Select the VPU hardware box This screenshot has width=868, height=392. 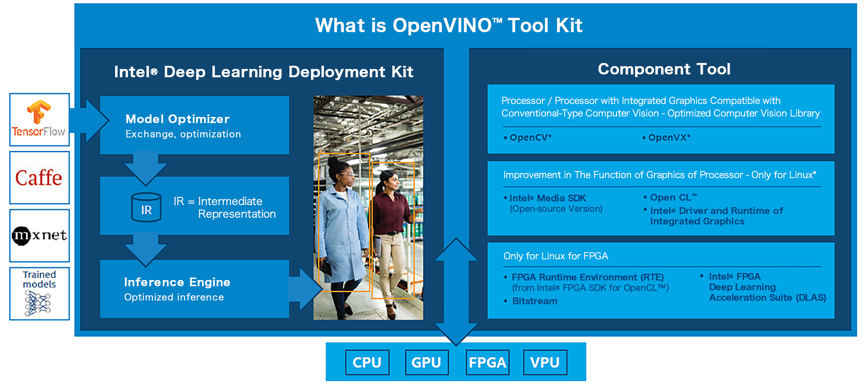[x=545, y=362]
